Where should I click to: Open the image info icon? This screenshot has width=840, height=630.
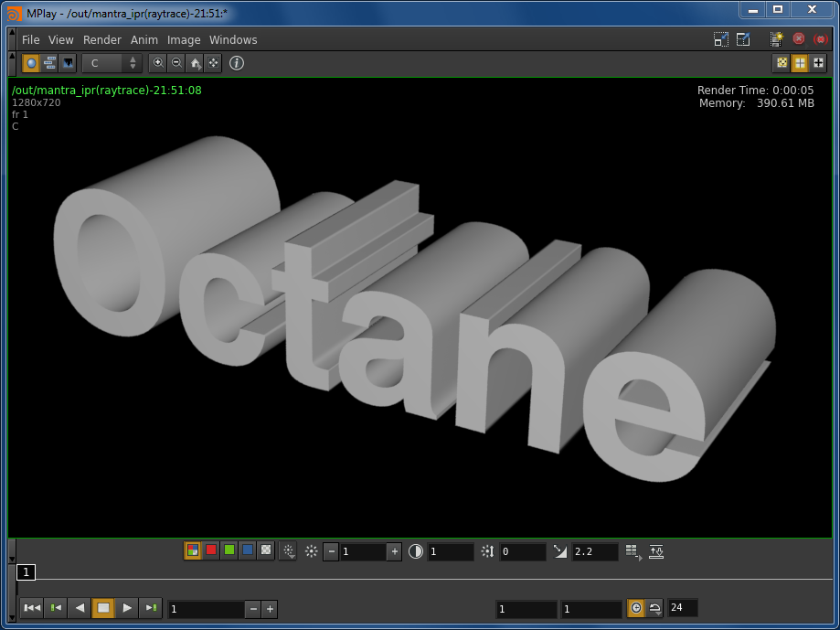[x=236, y=63]
